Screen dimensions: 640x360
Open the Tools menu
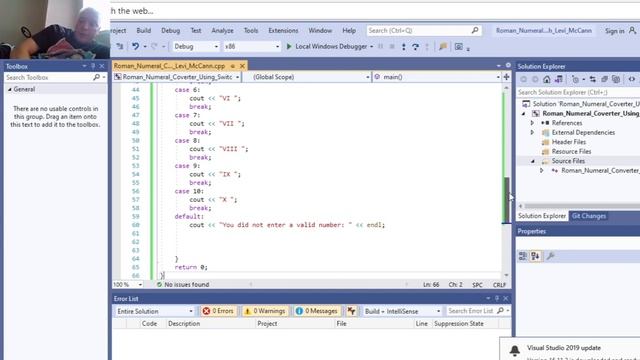251,31
